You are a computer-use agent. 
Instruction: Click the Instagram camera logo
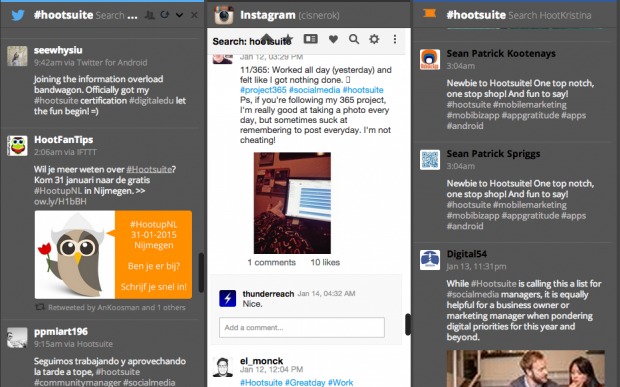pos(224,15)
